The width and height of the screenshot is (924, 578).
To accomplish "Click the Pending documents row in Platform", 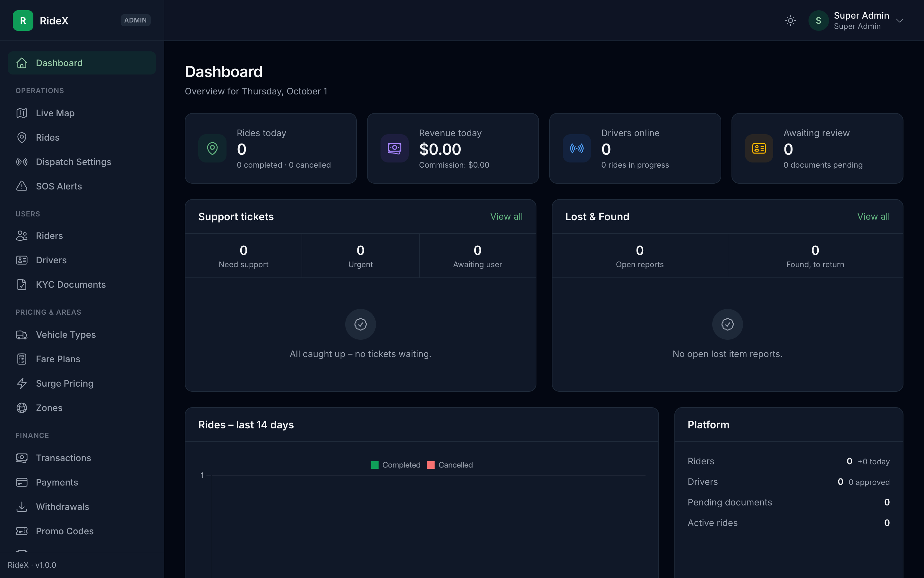I will [789, 502].
